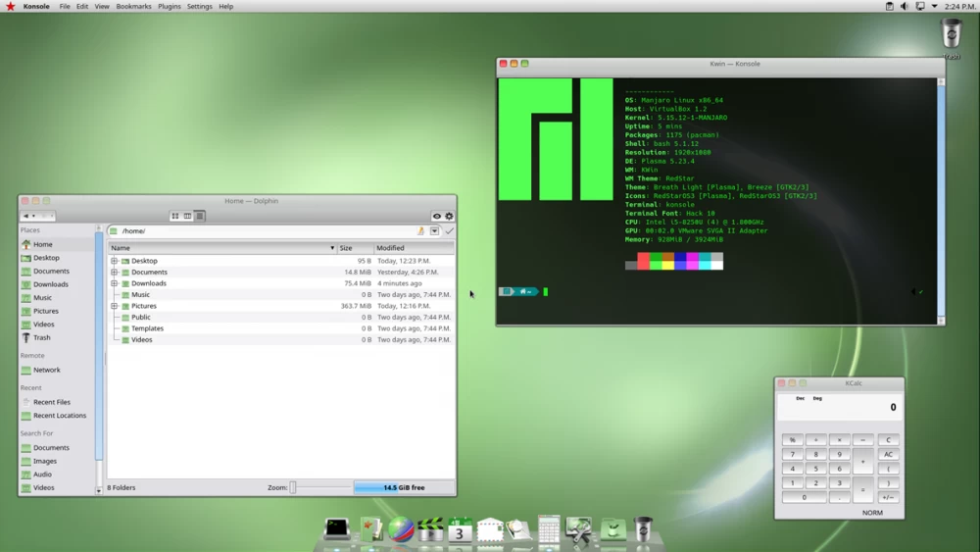This screenshot has height=552, width=980.
Task: Switch Dolphin to compact view mode
Action: [x=187, y=216]
